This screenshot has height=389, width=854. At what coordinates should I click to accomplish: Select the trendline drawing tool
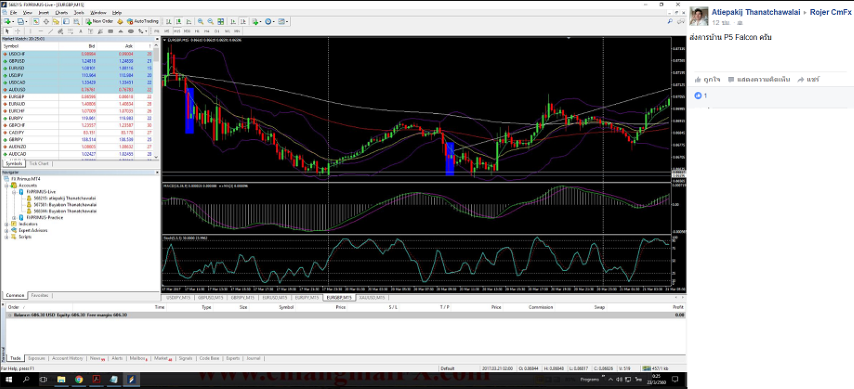[x=51, y=31]
